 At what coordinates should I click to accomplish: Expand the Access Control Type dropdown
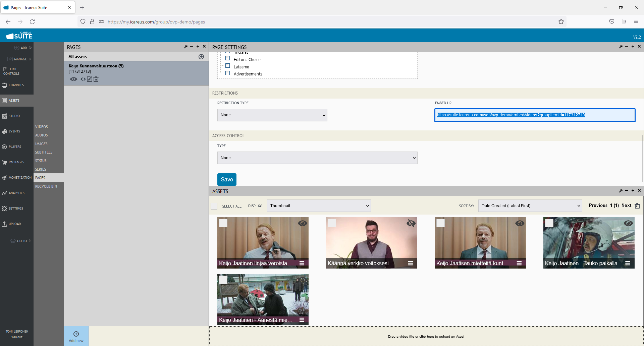coord(317,158)
